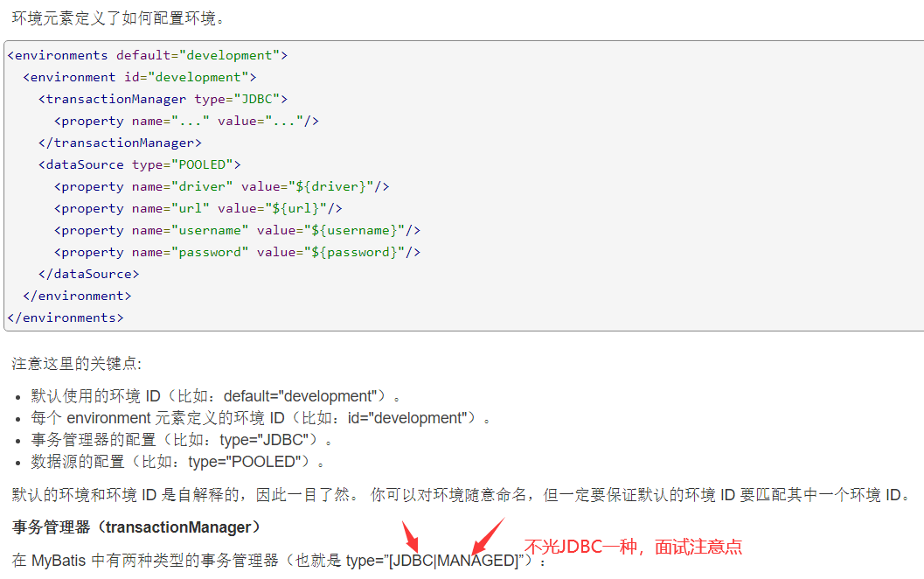Click the bullet '数据源的配置' type="POOLED"
Viewport: 924px width, 579px height.
pos(177,462)
